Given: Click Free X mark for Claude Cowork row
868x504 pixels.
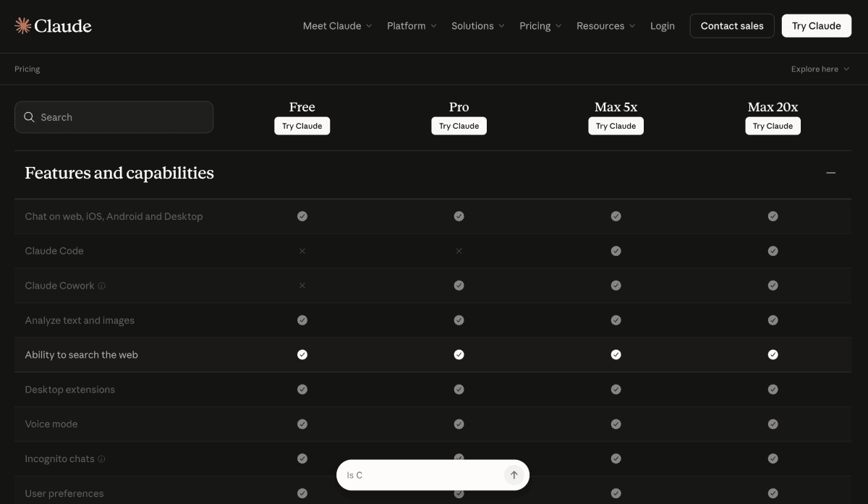Looking at the screenshot, I should point(302,286).
